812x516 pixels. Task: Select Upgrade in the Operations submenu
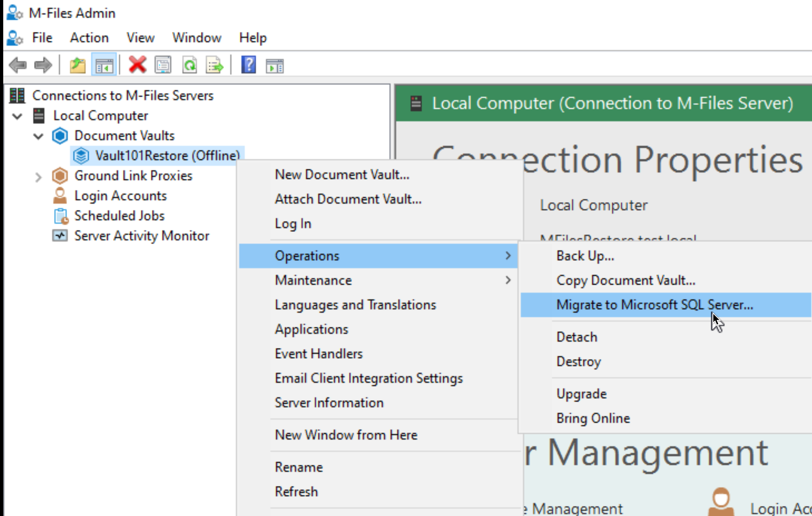point(666,393)
